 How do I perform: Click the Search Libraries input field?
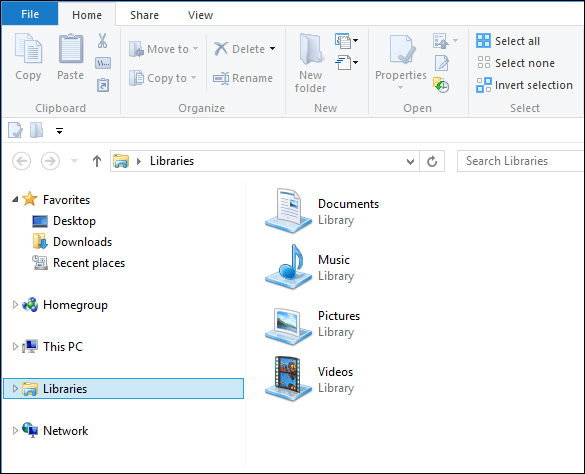coord(521,161)
